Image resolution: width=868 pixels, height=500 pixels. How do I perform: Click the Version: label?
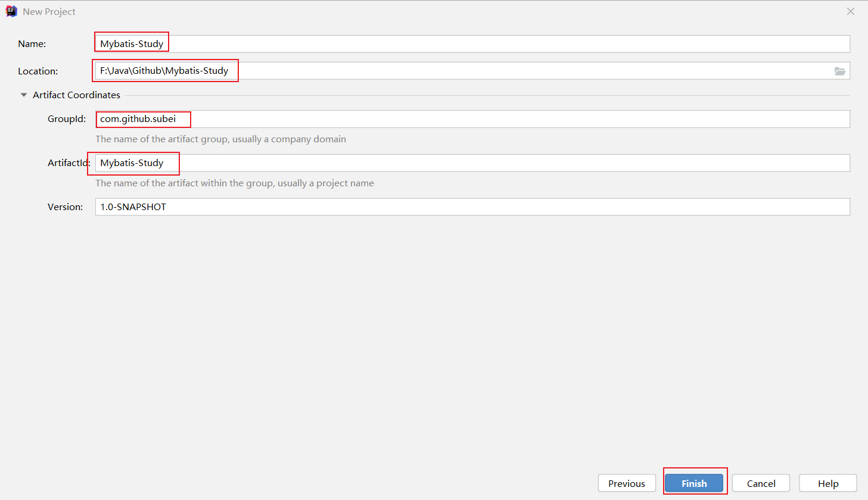[66, 207]
